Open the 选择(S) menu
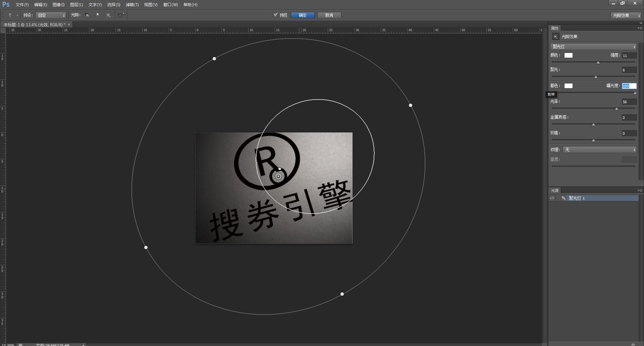 (113, 5)
